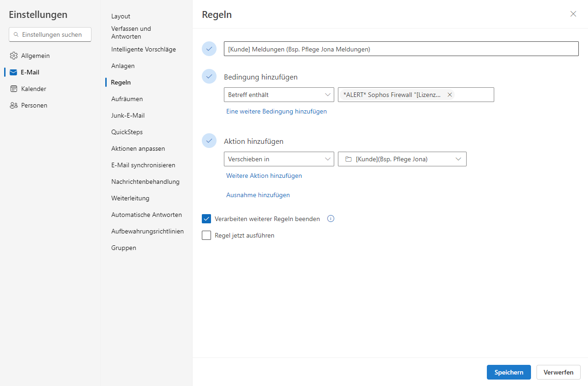Click the Speichern button
The width and height of the screenshot is (588, 386).
click(x=508, y=372)
